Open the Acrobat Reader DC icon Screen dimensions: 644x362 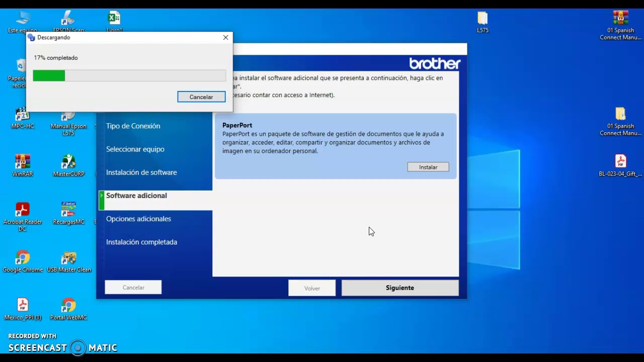(23, 217)
